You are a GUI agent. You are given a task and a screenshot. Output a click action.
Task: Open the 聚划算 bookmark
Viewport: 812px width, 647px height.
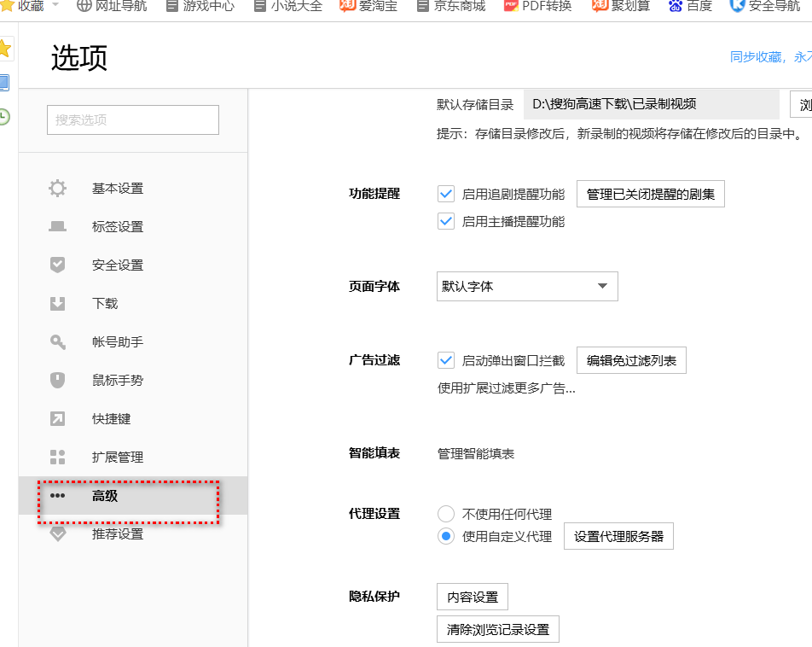[x=620, y=6]
